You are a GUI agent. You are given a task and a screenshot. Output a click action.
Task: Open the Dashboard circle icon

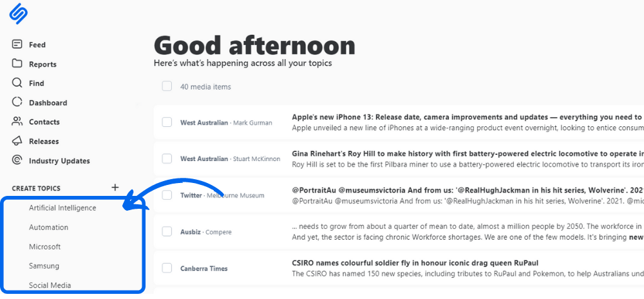[x=17, y=102]
